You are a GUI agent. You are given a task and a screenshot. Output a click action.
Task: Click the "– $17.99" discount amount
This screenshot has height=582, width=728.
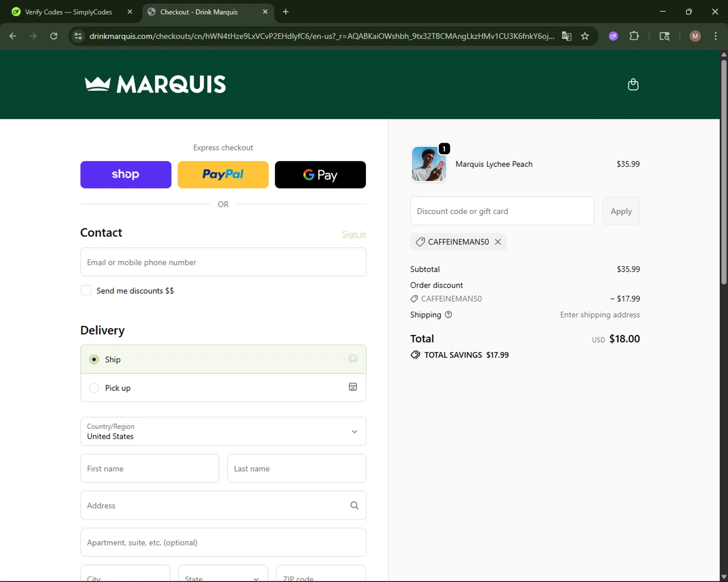tap(625, 299)
